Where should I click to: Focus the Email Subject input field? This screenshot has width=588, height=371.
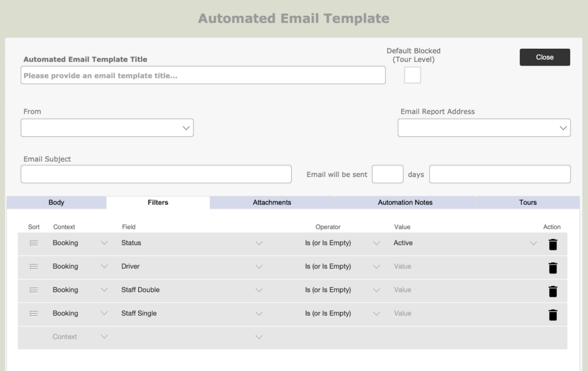pos(156,174)
